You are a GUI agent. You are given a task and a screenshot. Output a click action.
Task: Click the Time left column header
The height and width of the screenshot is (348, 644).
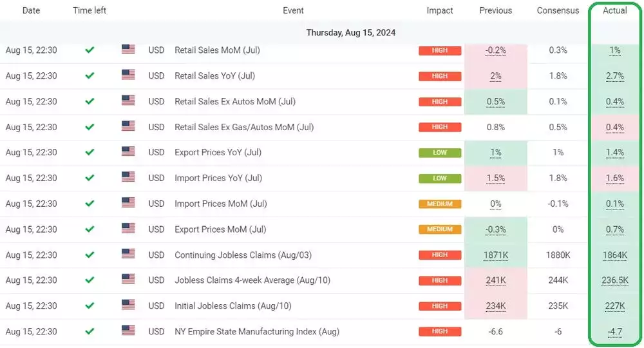(90, 10)
